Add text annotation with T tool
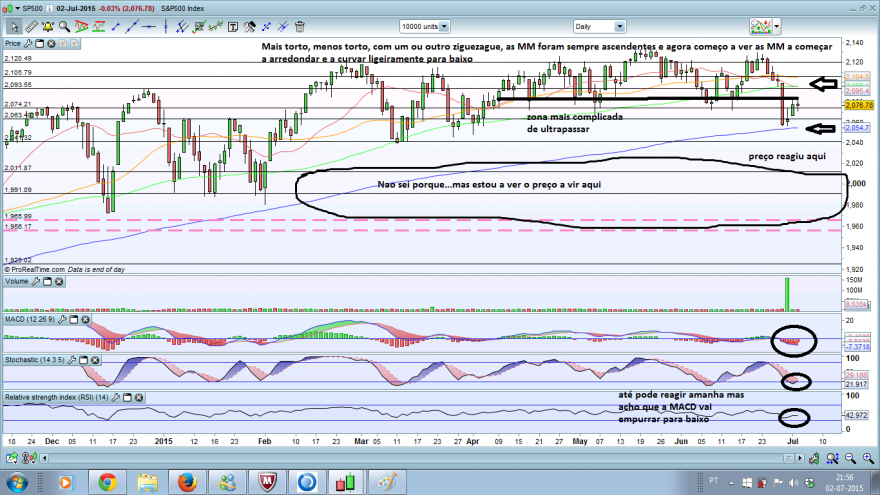This screenshot has height=495, width=880. point(232,26)
